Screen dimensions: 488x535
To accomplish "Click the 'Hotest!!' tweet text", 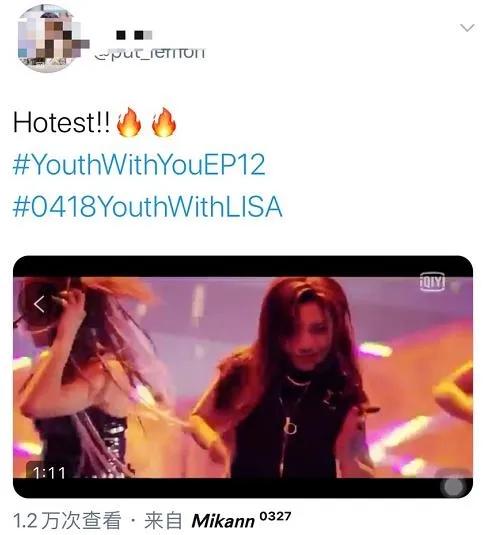I will (62, 122).
